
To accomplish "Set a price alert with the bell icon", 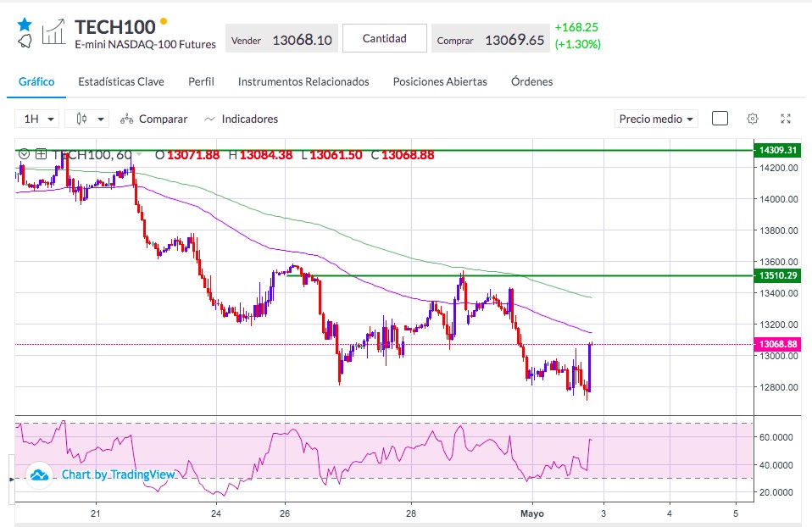I will [x=25, y=41].
